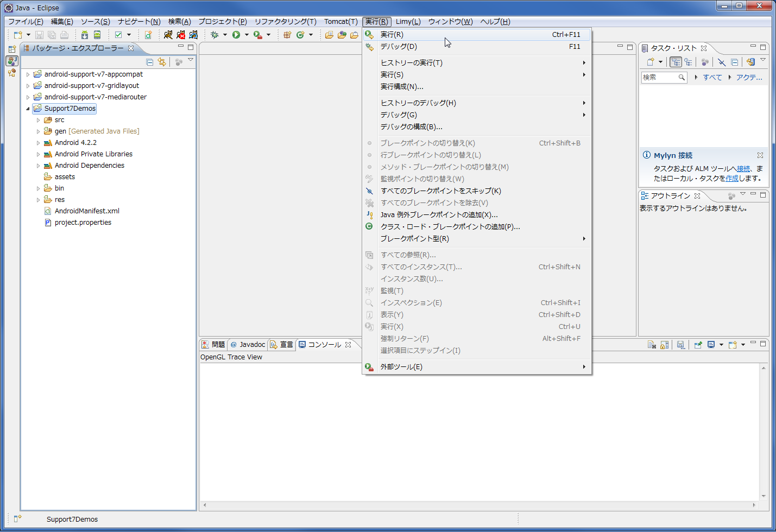Click the New Java Class toolbar icon
The image size is (776, 532).
300,35
